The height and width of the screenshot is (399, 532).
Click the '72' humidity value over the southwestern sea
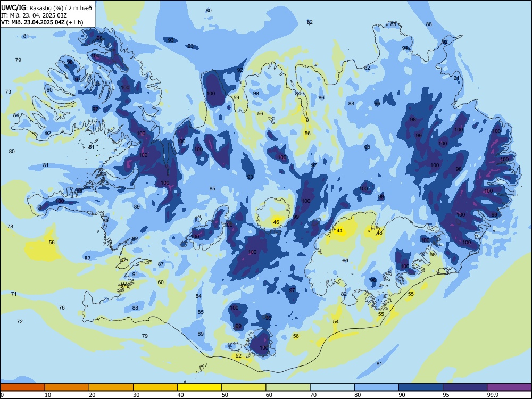tap(20, 322)
